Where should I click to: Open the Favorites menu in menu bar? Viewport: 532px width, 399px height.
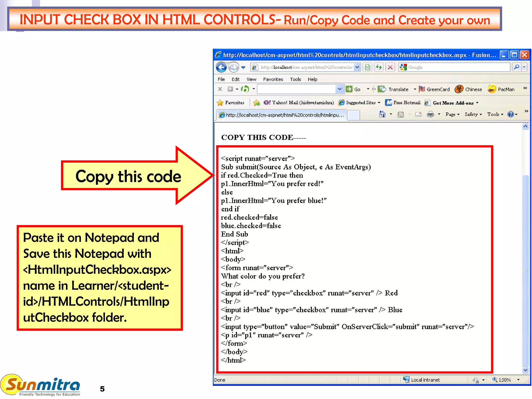pyautogui.click(x=273, y=79)
